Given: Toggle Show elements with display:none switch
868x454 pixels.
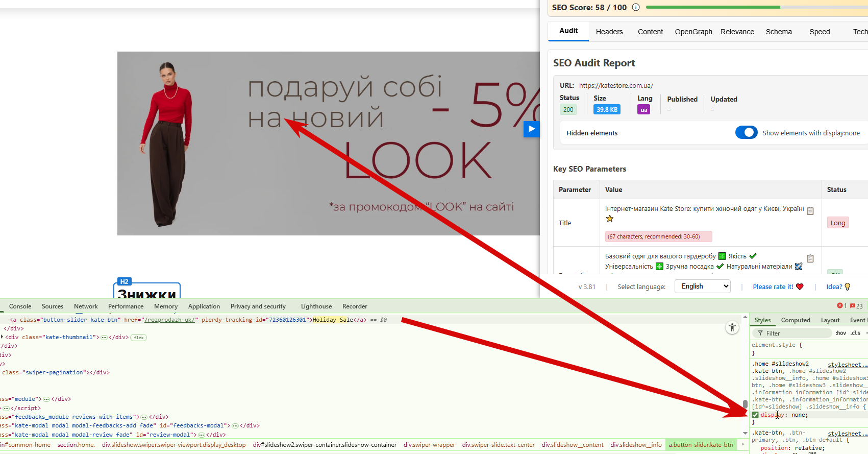Looking at the screenshot, I should (x=747, y=133).
